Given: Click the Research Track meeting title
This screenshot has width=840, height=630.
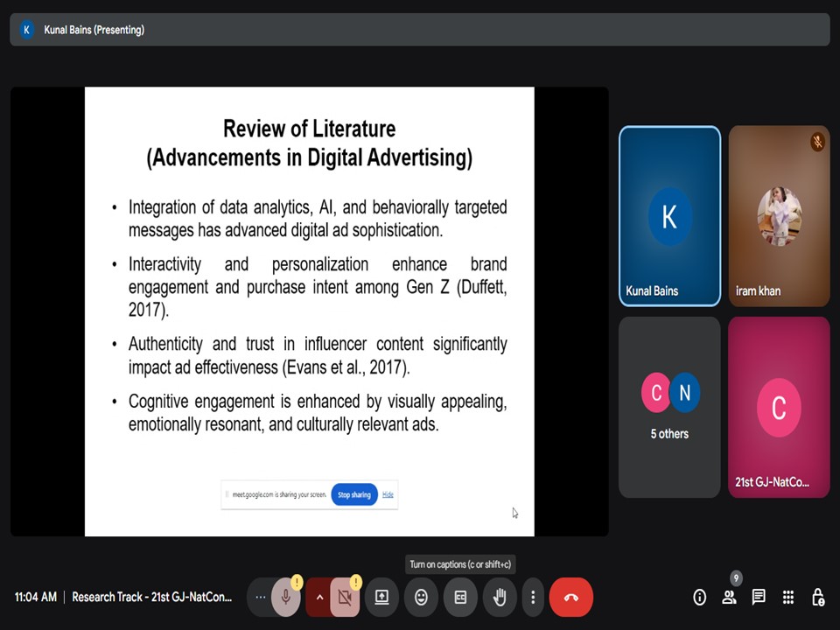Looking at the screenshot, I should coord(151,597).
